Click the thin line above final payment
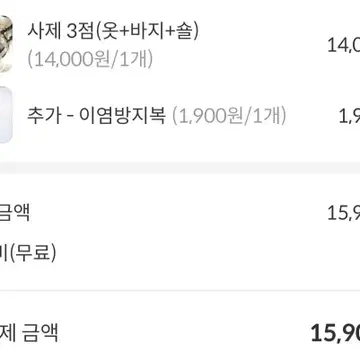 [180, 290]
